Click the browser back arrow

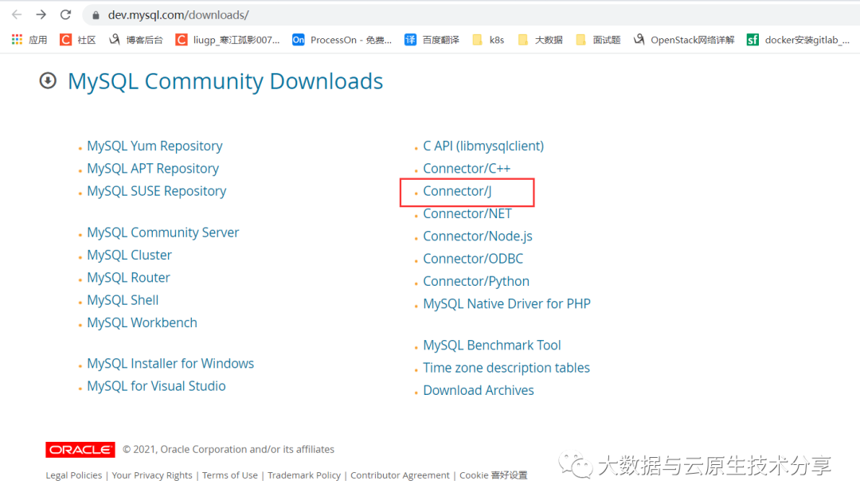pos(17,15)
